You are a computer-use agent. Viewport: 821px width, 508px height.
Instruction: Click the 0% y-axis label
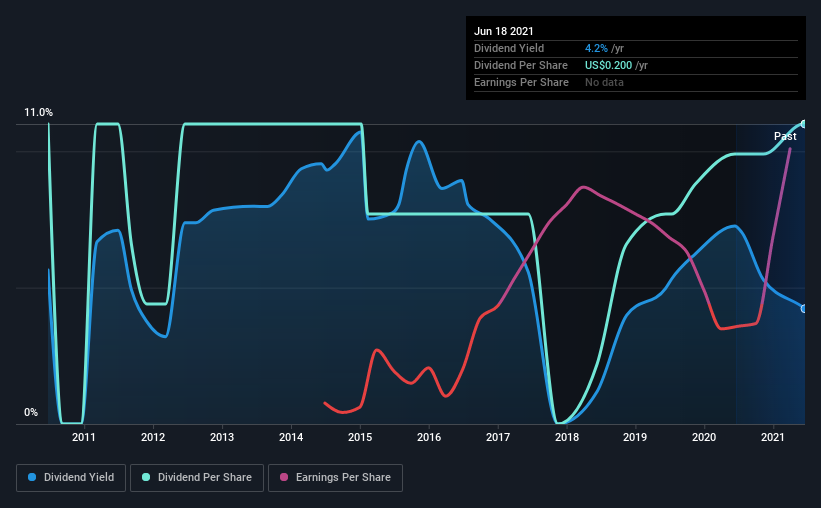31,413
